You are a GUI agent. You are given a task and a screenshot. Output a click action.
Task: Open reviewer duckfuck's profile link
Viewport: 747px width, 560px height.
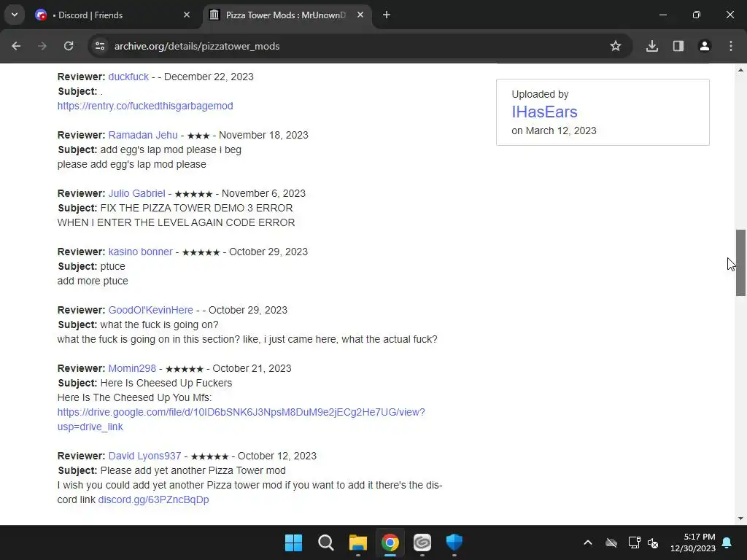click(128, 77)
